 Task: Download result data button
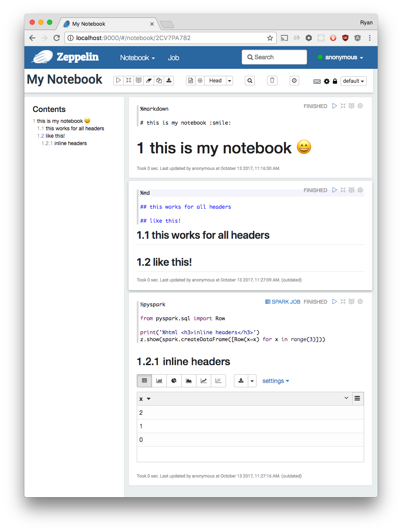point(241,381)
